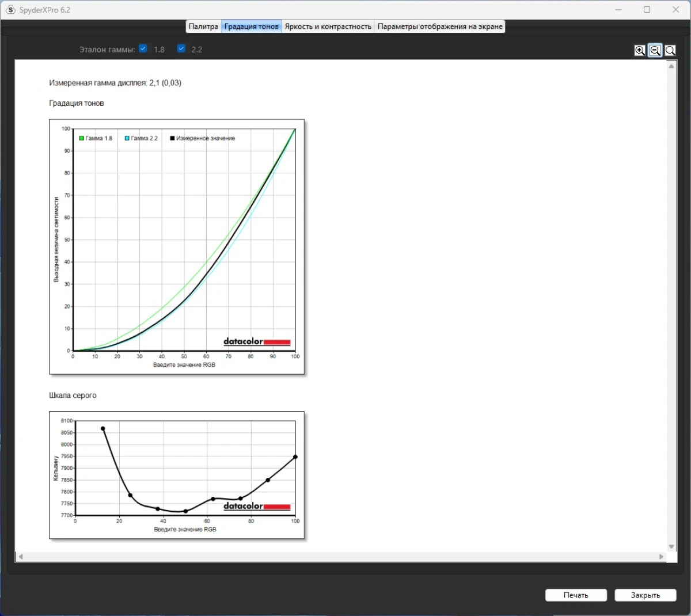Click the Гамма 1.8 green legend swatch
The width and height of the screenshot is (691, 616).
point(82,138)
